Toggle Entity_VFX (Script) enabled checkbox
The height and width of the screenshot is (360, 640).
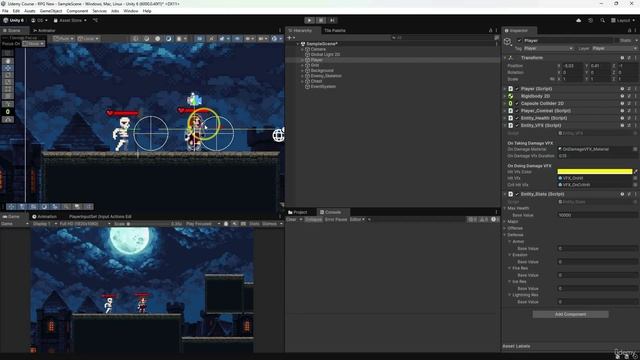pos(517,125)
